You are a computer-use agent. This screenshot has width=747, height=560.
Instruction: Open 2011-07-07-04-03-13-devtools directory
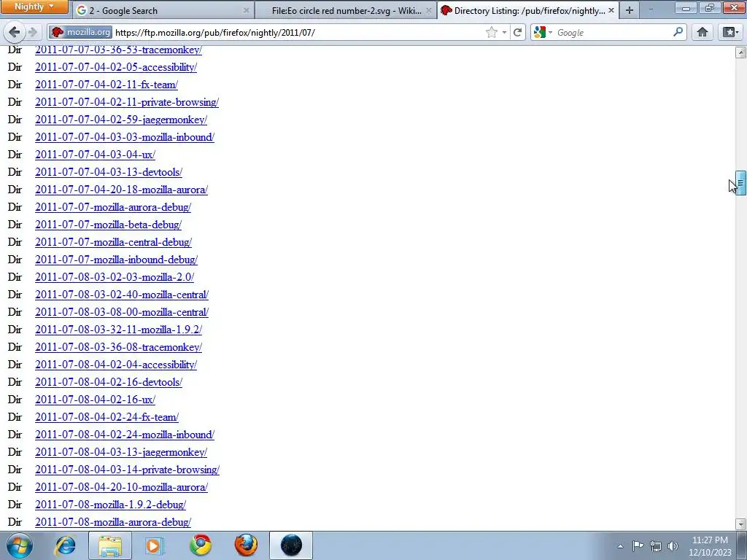click(109, 172)
